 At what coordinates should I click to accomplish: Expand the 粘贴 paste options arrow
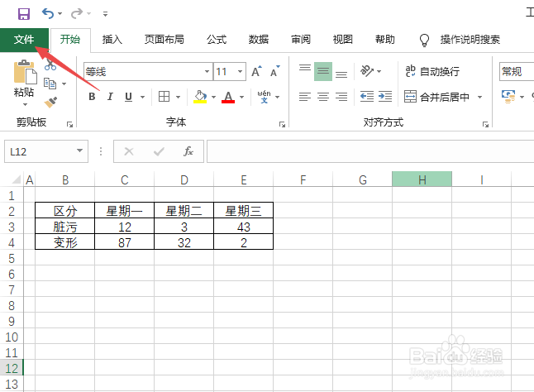point(25,104)
